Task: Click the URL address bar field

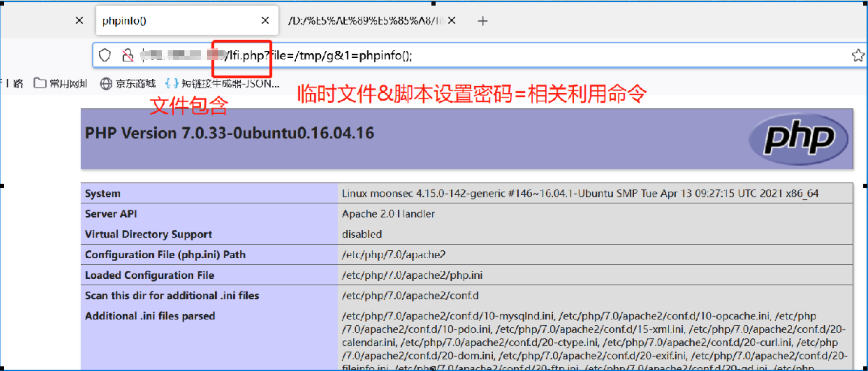Action: 480,55
